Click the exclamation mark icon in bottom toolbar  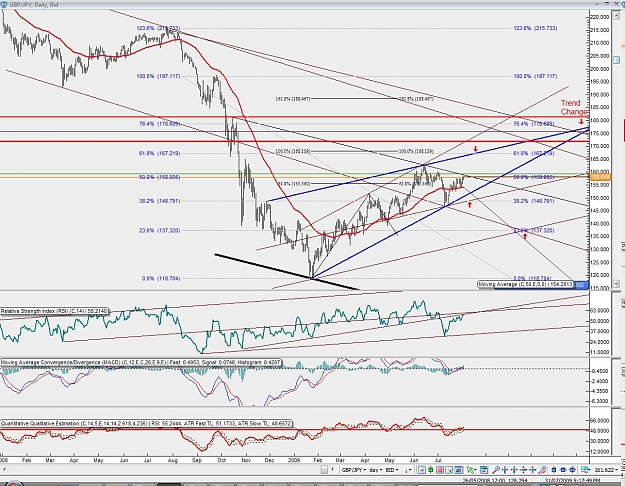click(x=332, y=470)
